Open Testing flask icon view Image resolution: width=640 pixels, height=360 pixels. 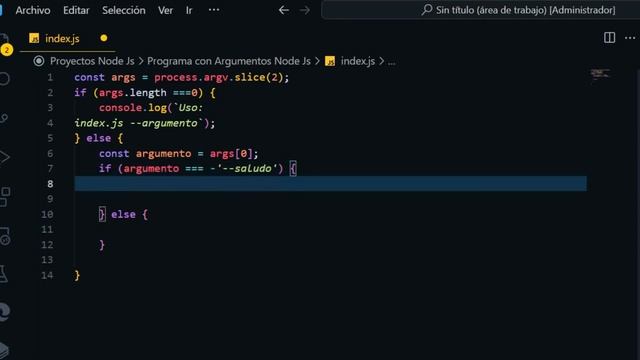click(x=4, y=273)
